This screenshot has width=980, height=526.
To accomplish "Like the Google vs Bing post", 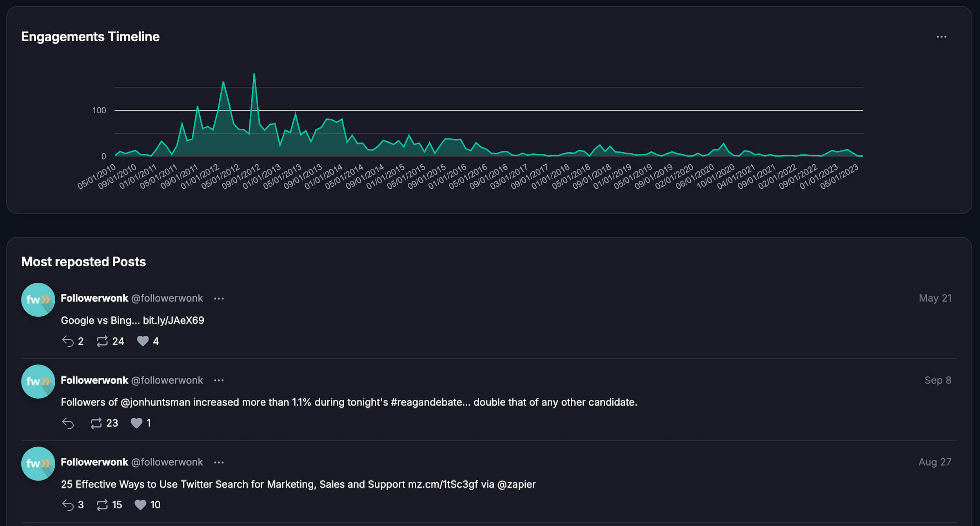I will point(143,341).
